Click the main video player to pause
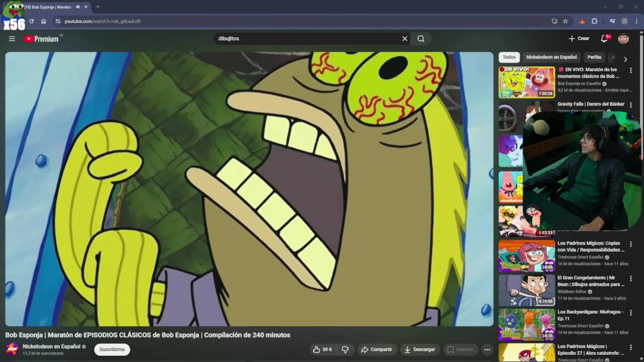 coord(249,189)
